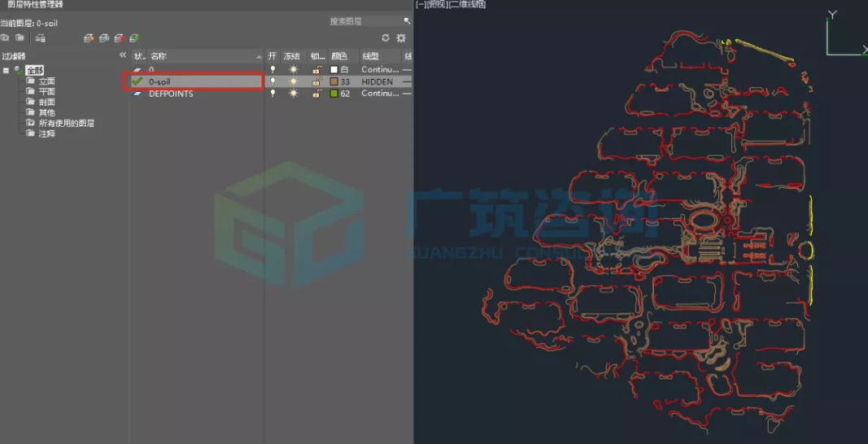
Task: Turn off layer 0 light bulb
Action: point(273,70)
